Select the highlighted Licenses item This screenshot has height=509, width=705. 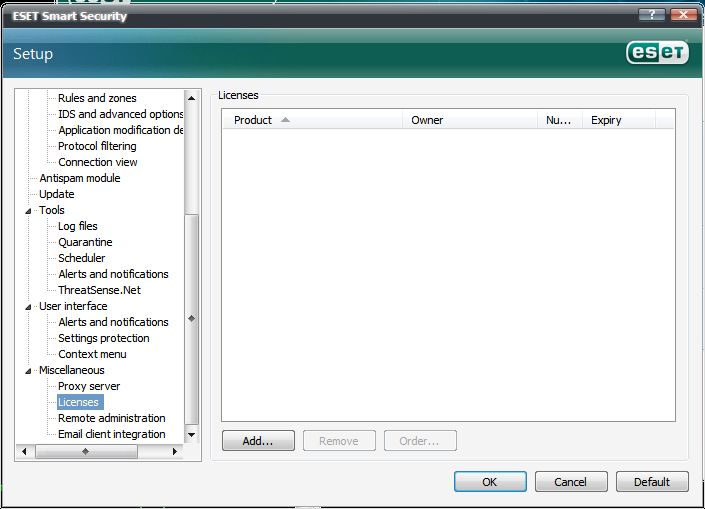click(x=78, y=402)
